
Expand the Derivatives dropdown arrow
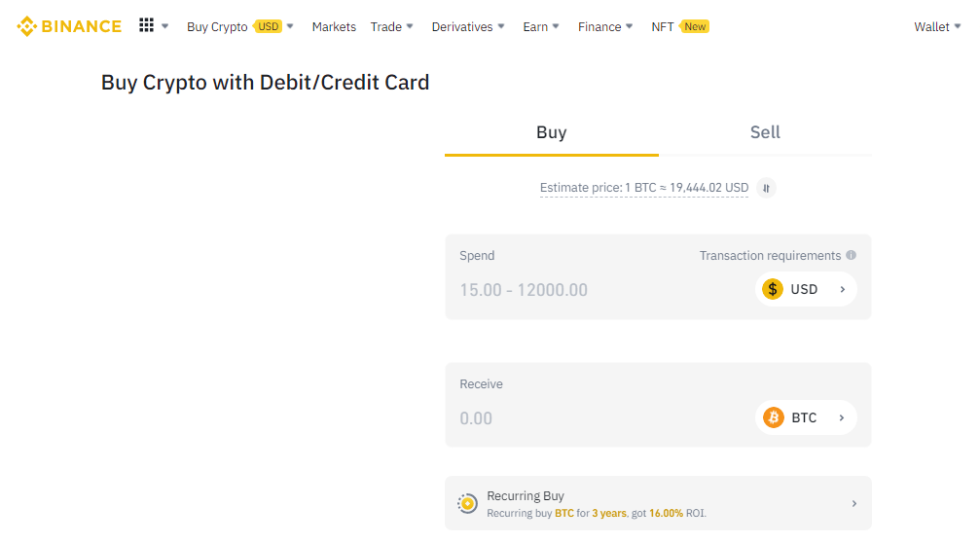(x=501, y=26)
